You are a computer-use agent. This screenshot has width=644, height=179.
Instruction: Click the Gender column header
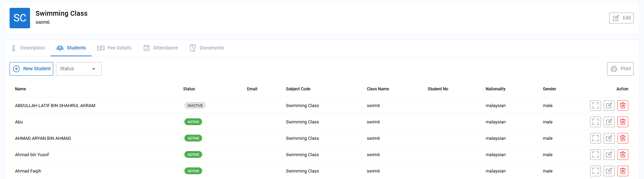(549, 89)
